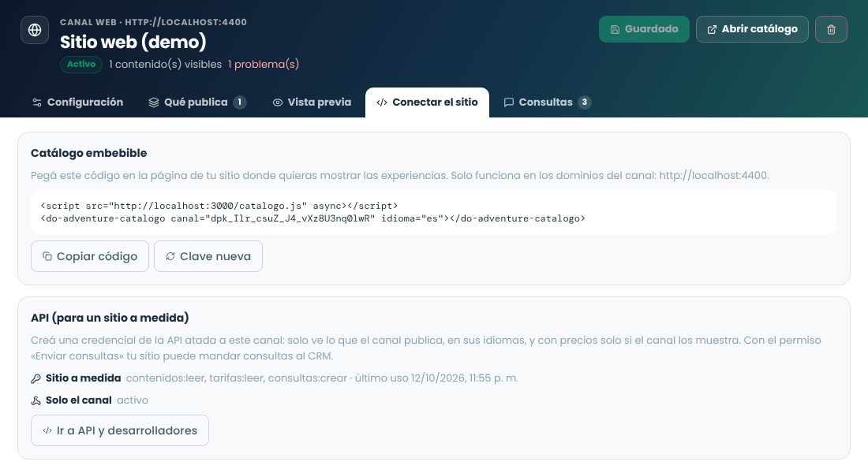This screenshot has height=473, width=868.
Task: Click the count badge on Qué publica
Action: click(240, 102)
